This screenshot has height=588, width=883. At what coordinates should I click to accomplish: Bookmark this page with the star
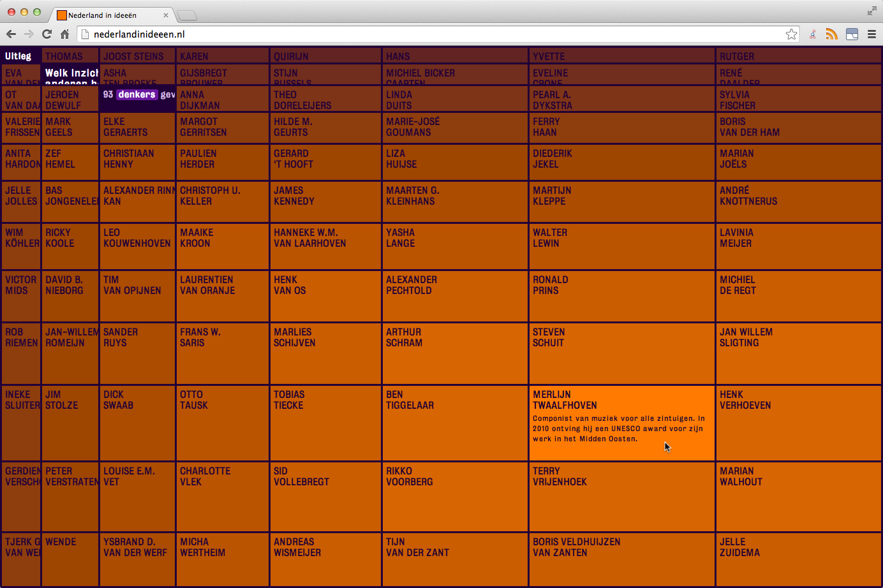[791, 34]
